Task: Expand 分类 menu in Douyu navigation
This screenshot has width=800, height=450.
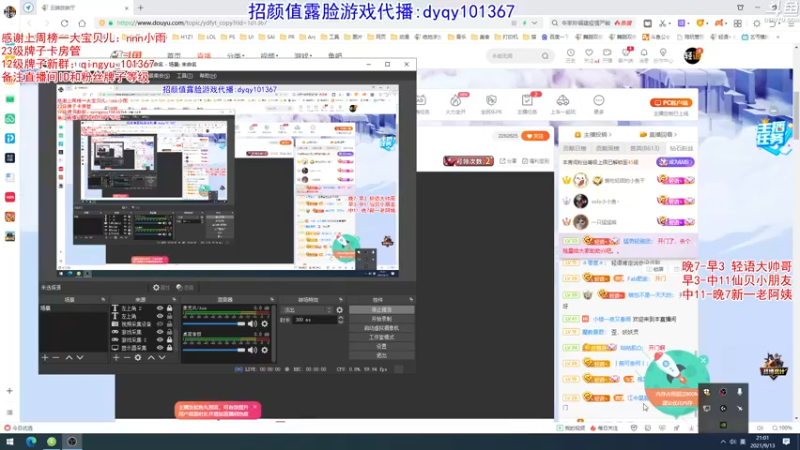Action: (x=235, y=56)
